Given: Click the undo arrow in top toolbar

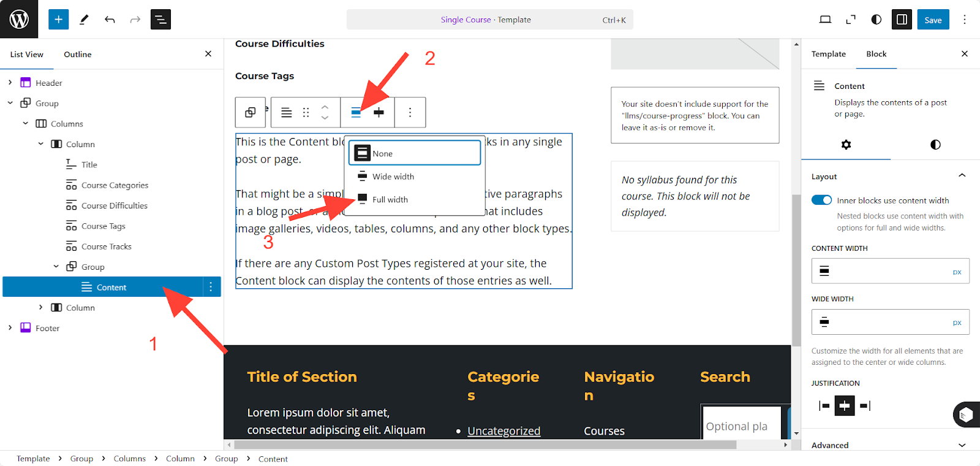Looking at the screenshot, I should (x=110, y=20).
